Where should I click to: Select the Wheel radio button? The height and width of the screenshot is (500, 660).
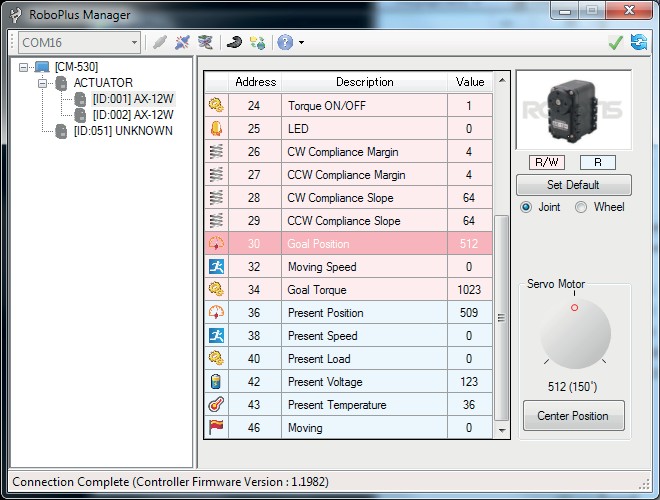point(581,207)
